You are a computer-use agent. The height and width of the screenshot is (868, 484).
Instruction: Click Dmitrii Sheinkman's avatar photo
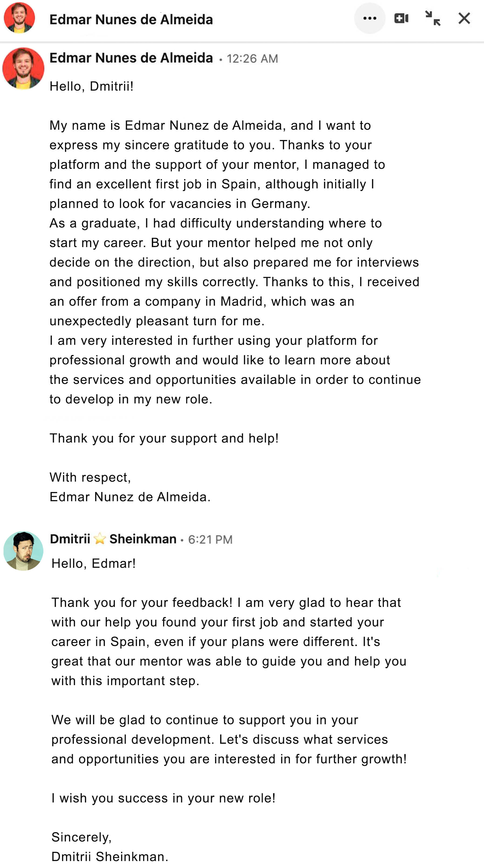[23, 551]
